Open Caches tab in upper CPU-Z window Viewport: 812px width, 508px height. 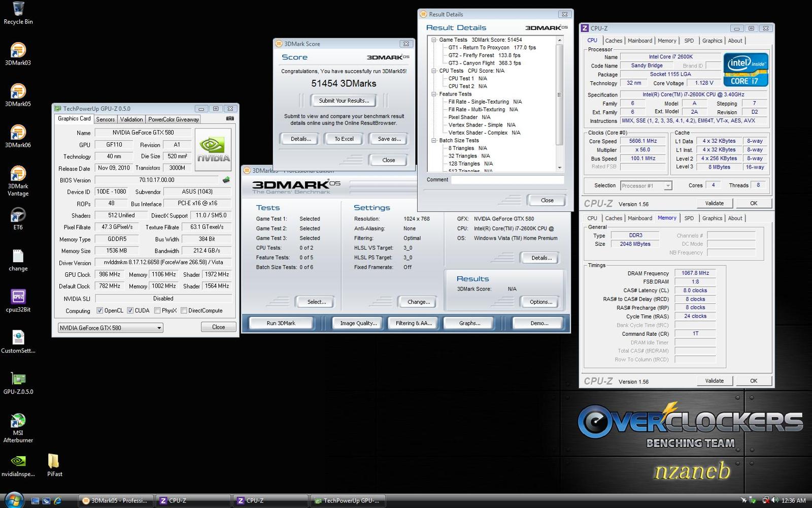(x=614, y=41)
